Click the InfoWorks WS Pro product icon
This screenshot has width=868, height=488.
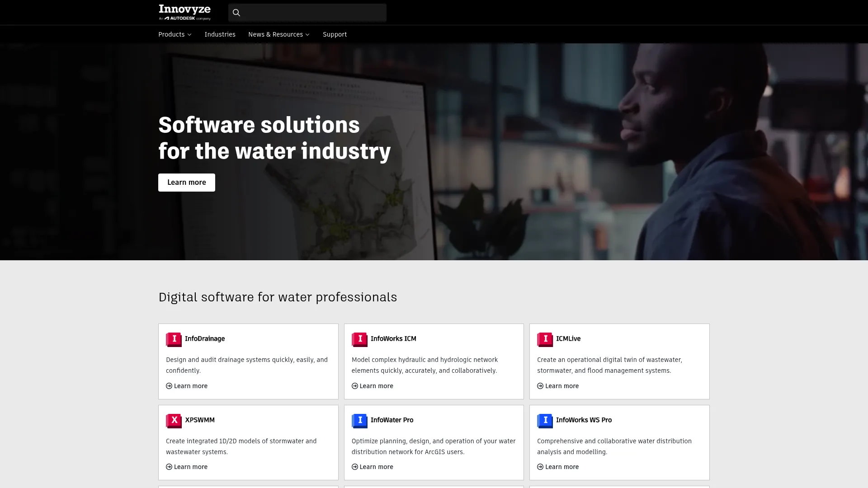coord(545,421)
